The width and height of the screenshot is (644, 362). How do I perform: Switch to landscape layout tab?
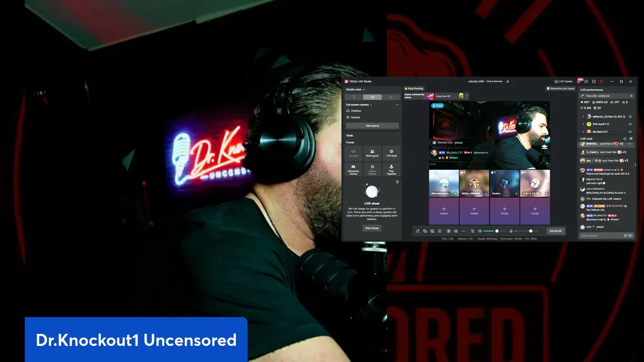pos(372,97)
